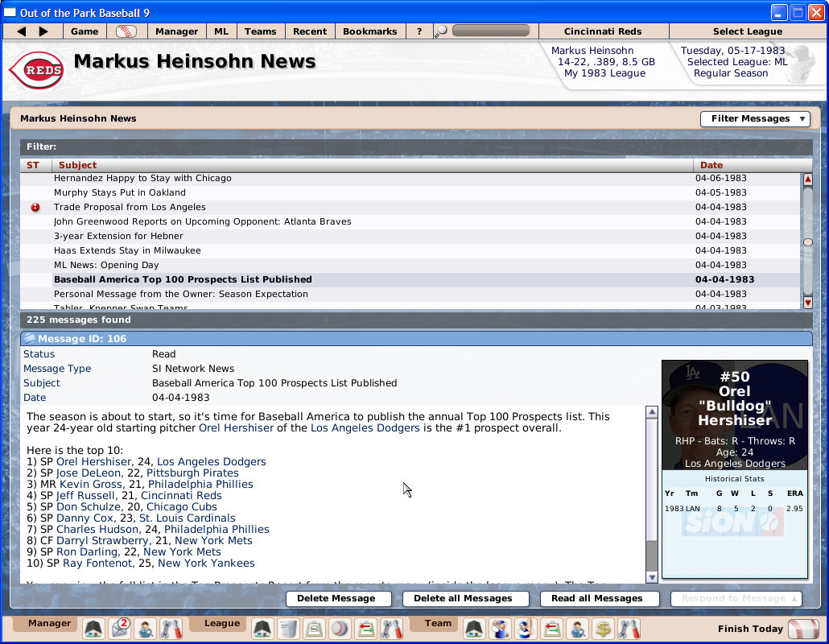This screenshot has width=829, height=644.
Task: Click the back navigation arrow
Action: (20, 31)
